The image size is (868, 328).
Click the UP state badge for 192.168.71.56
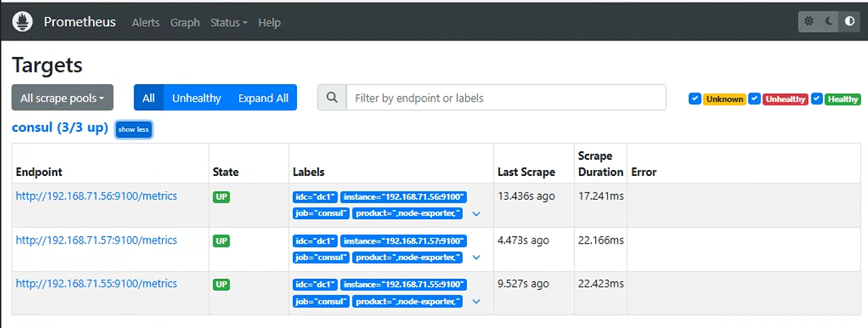pos(221,197)
